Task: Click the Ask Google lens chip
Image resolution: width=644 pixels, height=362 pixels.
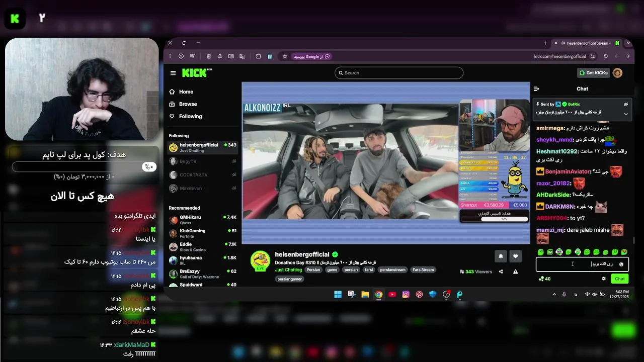Action: coord(311,56)
